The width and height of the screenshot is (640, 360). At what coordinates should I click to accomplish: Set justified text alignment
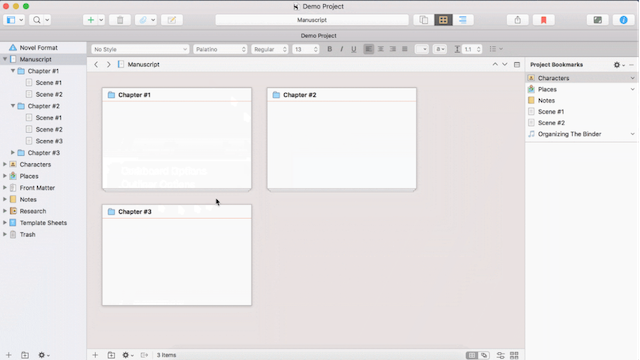404,49
